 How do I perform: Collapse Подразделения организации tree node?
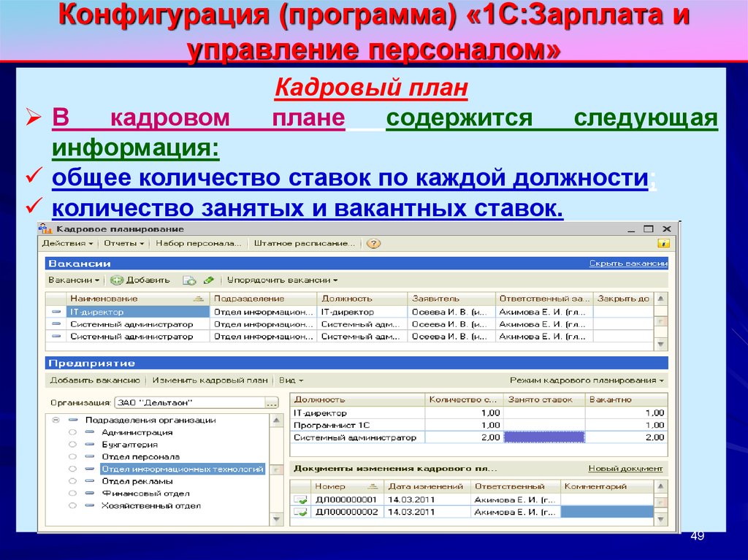pos(56,421)
